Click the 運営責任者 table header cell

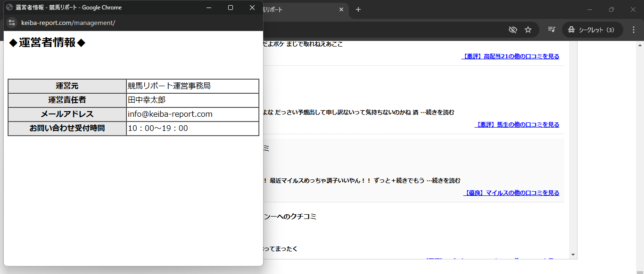pos(67,100)
